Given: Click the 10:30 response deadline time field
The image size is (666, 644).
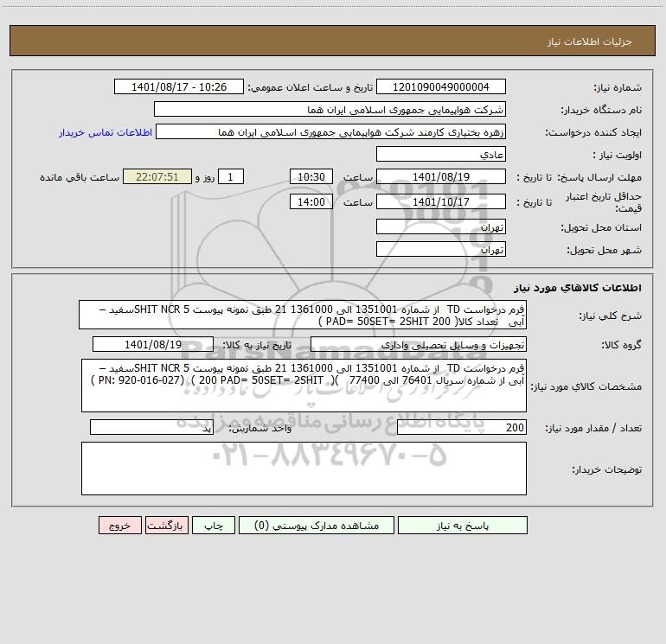Looking at the screenshot, I should point(311,177).
